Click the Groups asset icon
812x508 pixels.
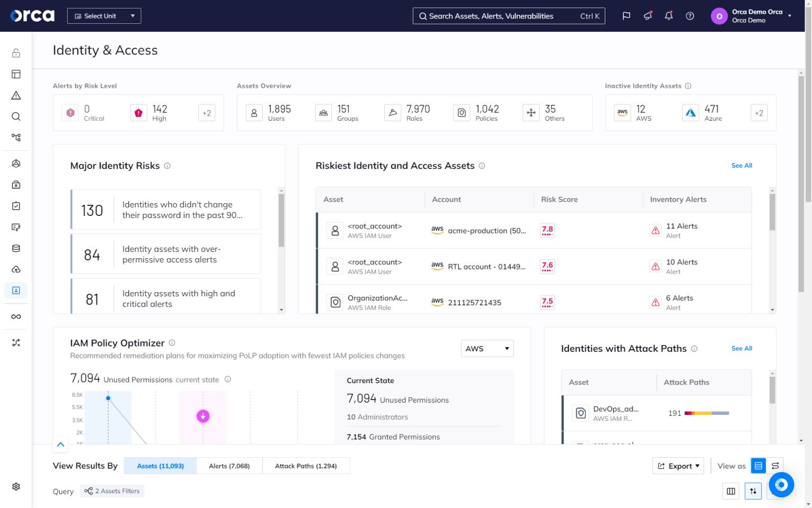(324, 113)
